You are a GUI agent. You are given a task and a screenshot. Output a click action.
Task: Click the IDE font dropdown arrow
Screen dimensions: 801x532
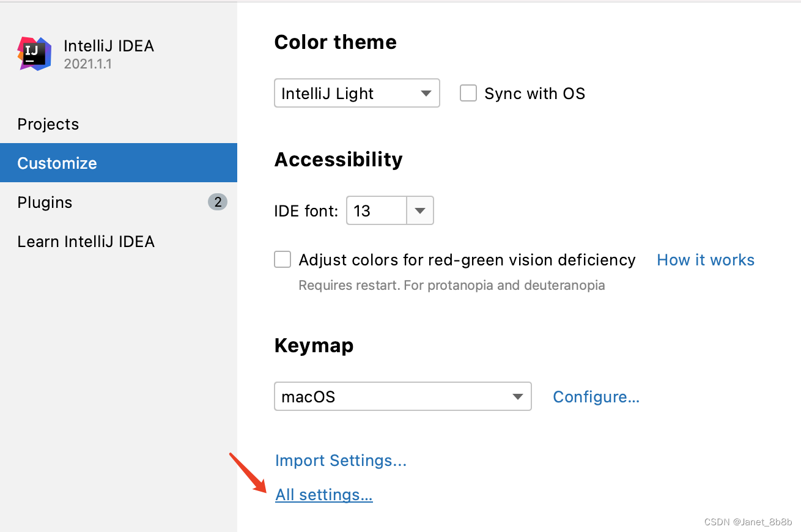point(419,211)
